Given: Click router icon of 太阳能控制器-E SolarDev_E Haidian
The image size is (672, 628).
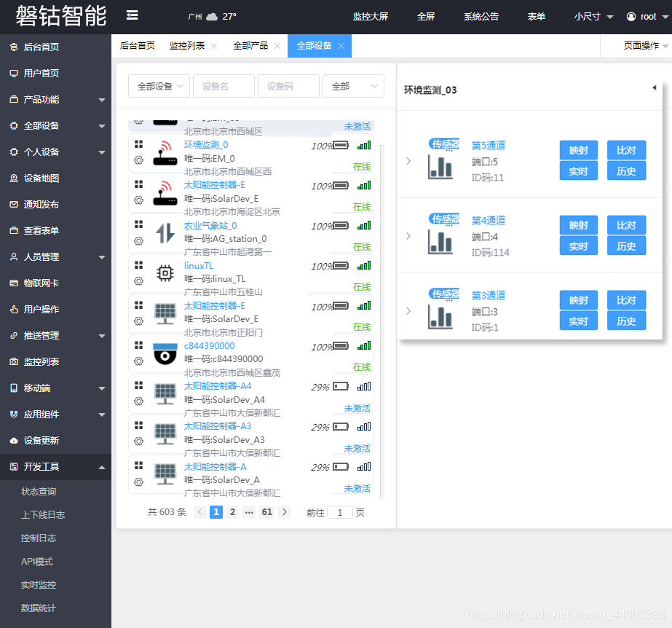Looking at the screenshot, I should pos(165,193).
